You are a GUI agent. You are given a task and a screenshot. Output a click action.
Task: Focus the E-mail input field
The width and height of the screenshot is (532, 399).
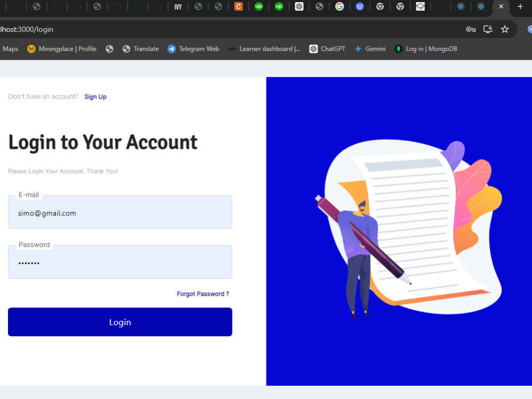click(x=120, y=212)
